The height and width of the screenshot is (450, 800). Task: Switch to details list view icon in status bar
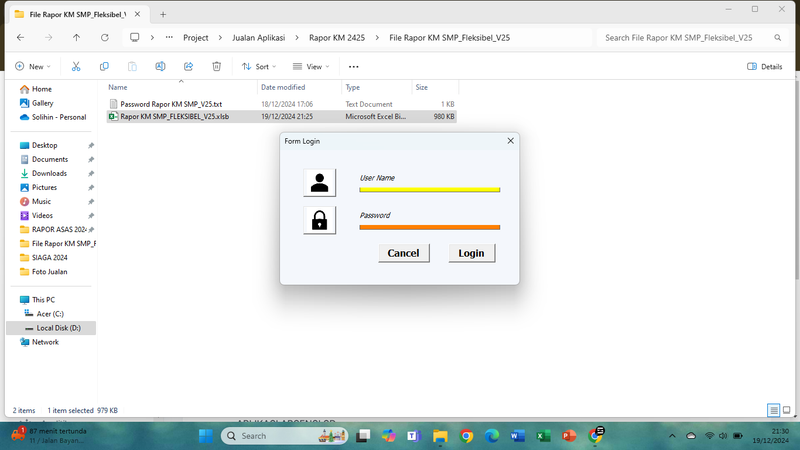(773, 410)
